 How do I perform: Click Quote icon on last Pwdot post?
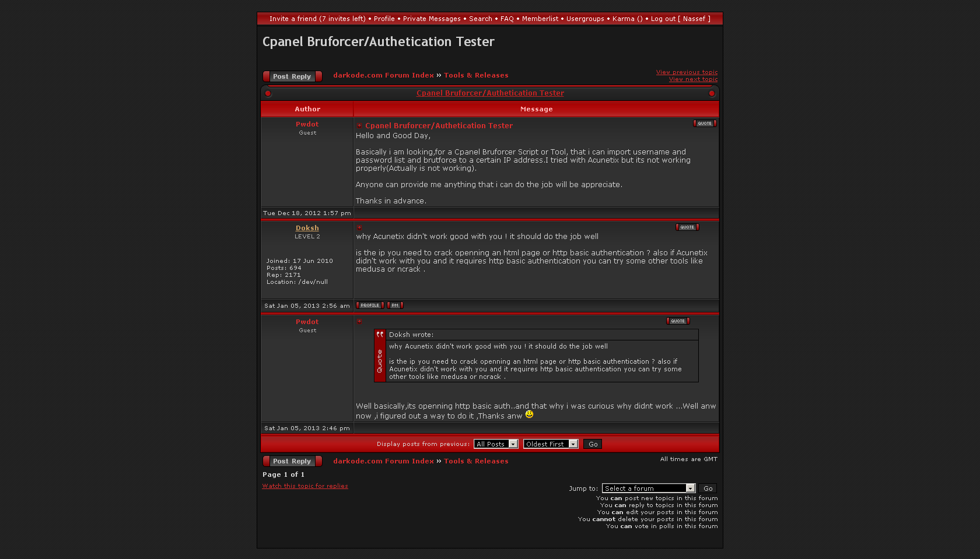(677, 321)
